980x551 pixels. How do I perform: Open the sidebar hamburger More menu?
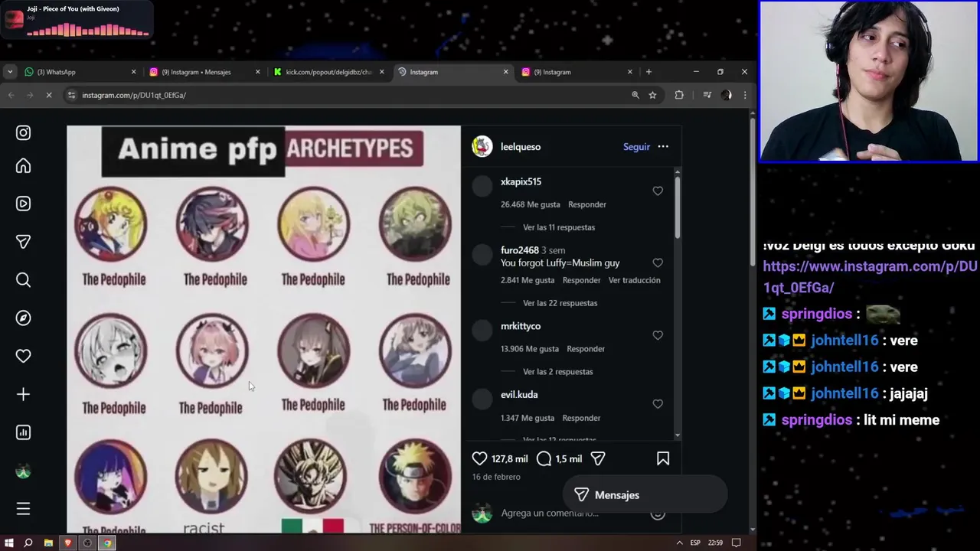[x=23, y=509]
